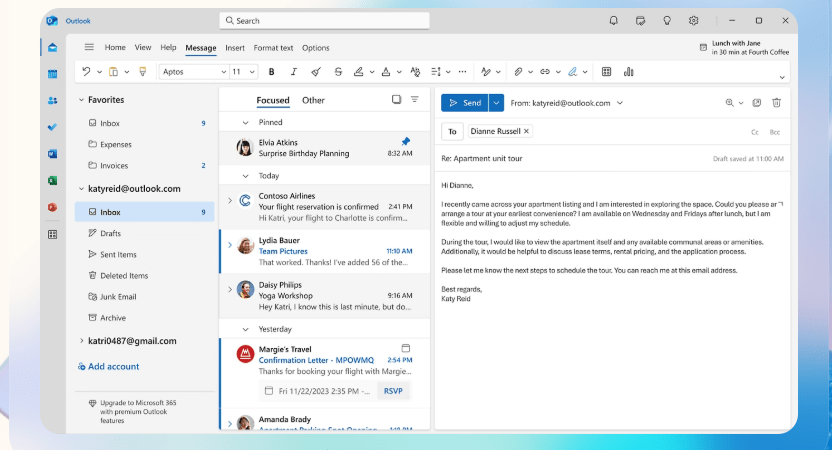The height and width of the screenshot is (450, 832).
Task: Show the Bcc field
Action: point(775,132)
